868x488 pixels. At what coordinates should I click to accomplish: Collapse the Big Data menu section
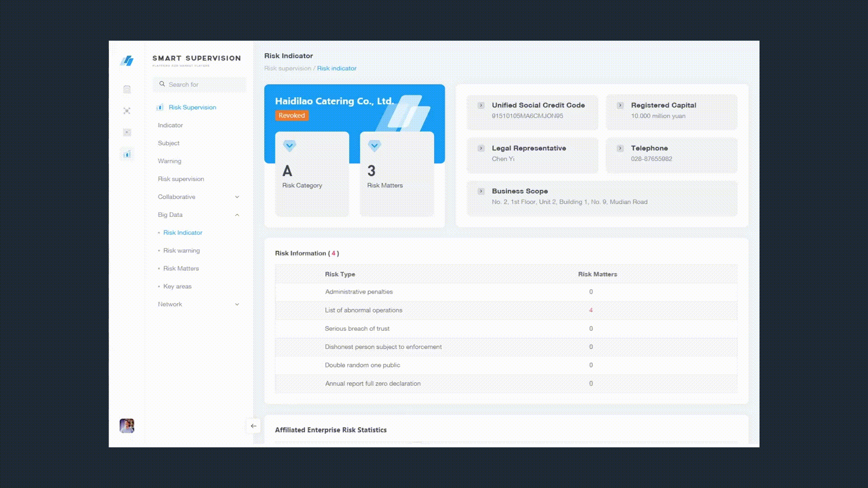tap(237, 215)
